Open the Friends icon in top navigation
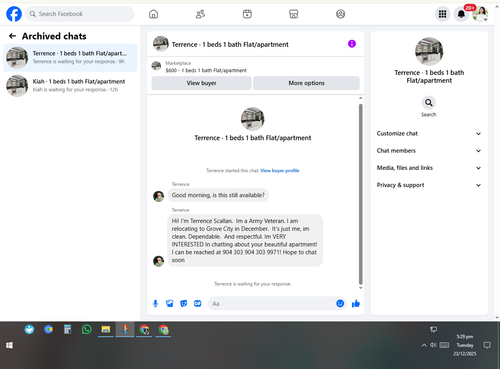This screenshot has width=500, height=369. coord(200,14)
